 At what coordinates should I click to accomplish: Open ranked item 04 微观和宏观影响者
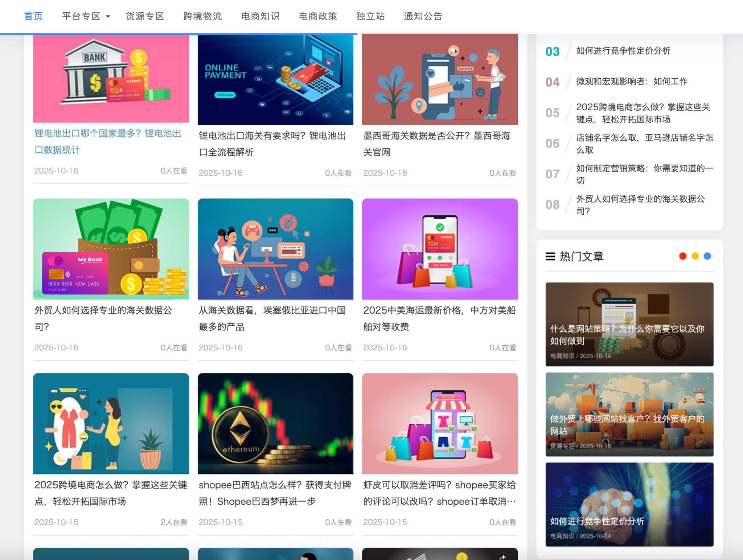point(632,82)
